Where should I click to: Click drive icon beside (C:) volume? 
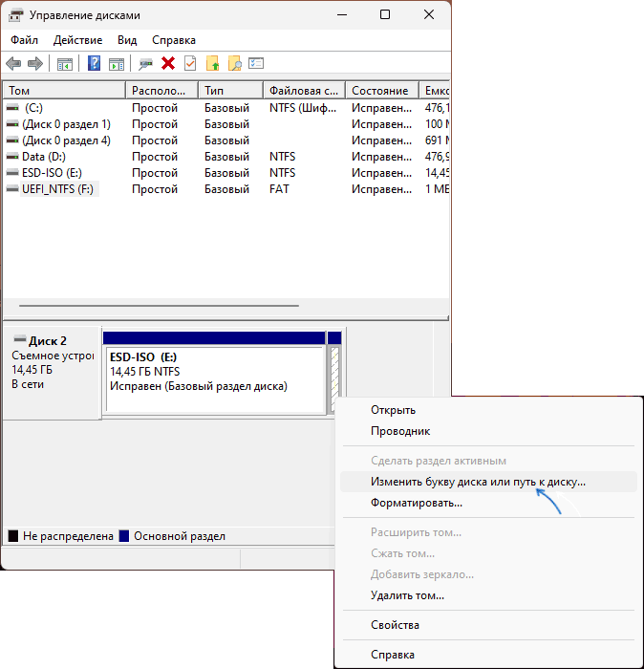click(x=12, y=108)
